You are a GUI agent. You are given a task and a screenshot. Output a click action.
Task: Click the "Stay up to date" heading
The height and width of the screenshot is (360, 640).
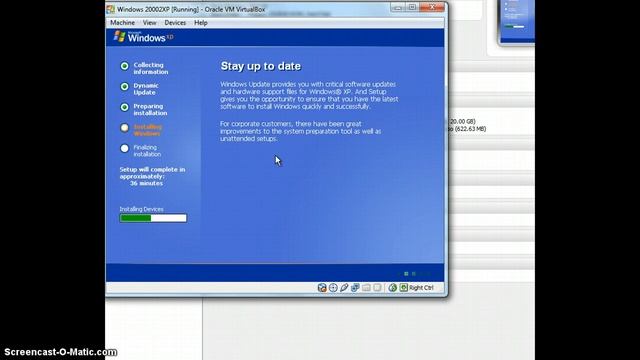coord(261,66)
